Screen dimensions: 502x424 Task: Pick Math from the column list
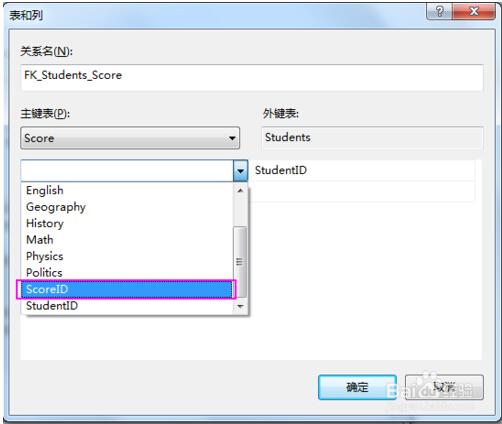point(127,240)
